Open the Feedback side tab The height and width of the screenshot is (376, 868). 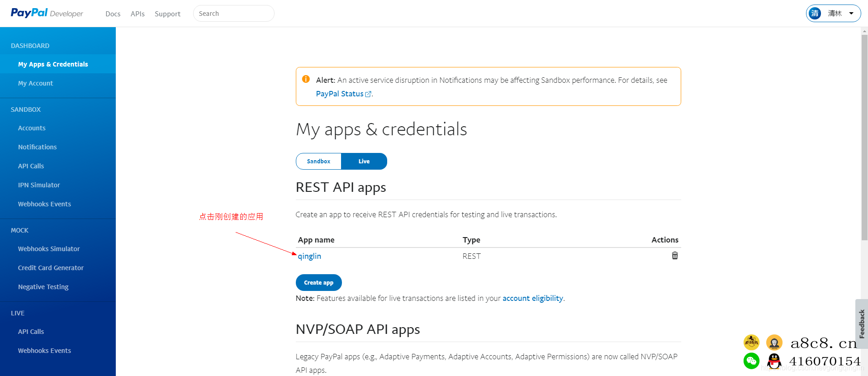[862, 324]
